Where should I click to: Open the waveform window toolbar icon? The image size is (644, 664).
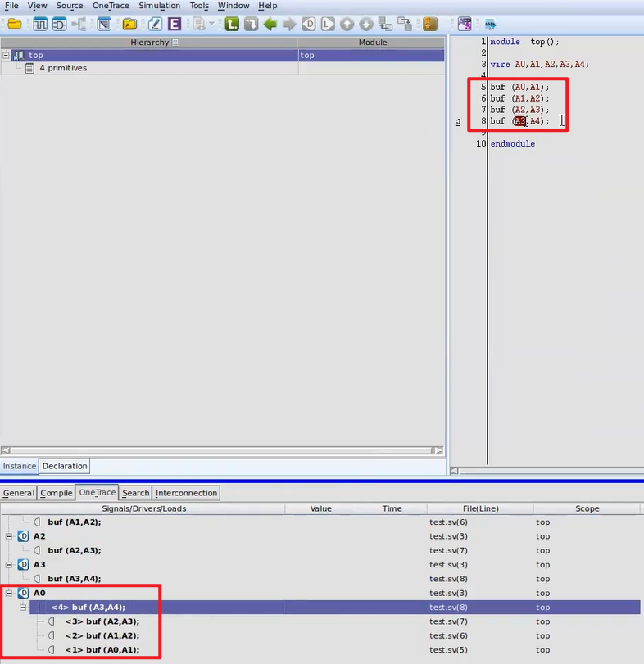pyautogui.click(x=40, y=24)
